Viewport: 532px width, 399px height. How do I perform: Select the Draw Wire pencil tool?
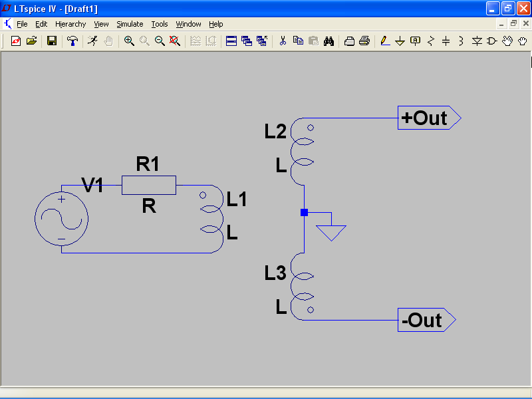point(385,41)
